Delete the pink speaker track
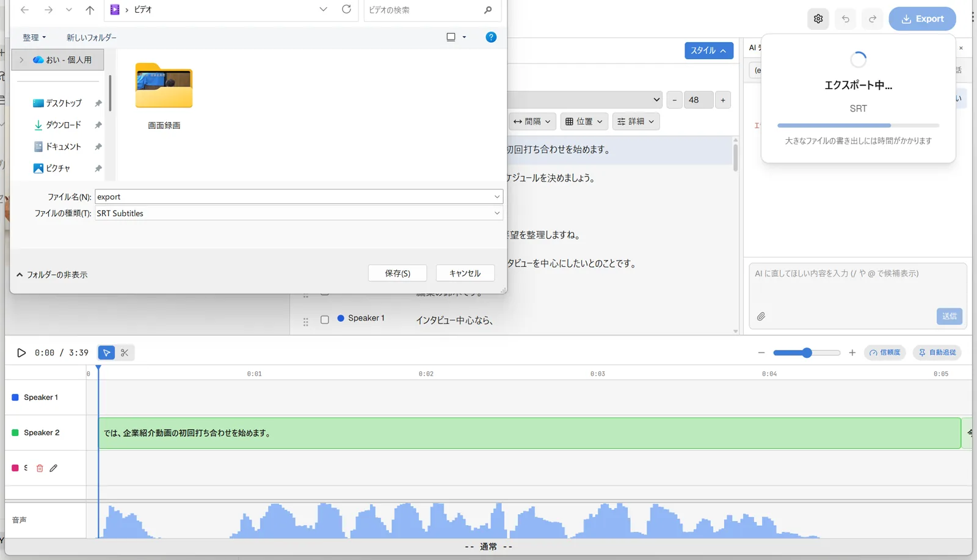 coord(40,468)
